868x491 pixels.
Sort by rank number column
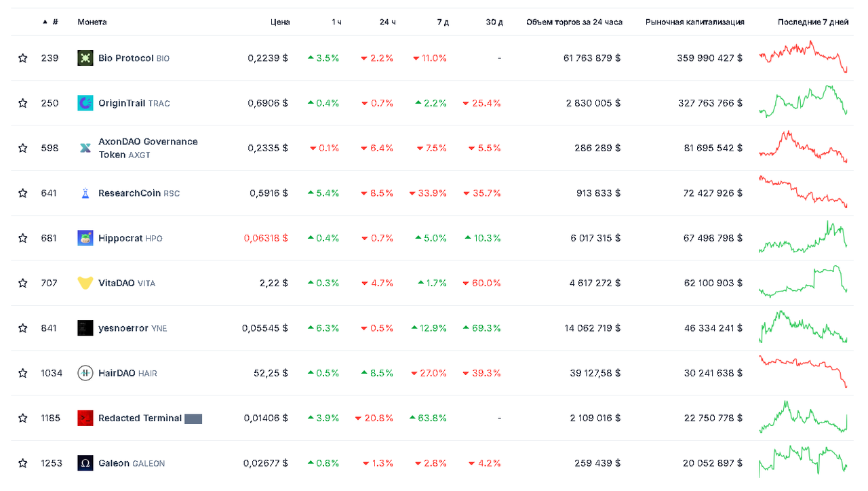[51, 22]
